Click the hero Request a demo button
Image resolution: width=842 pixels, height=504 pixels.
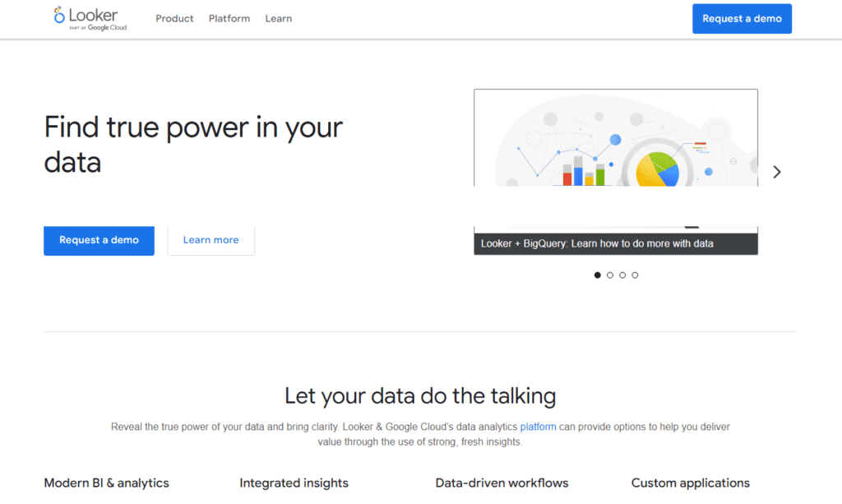(99, 240)
